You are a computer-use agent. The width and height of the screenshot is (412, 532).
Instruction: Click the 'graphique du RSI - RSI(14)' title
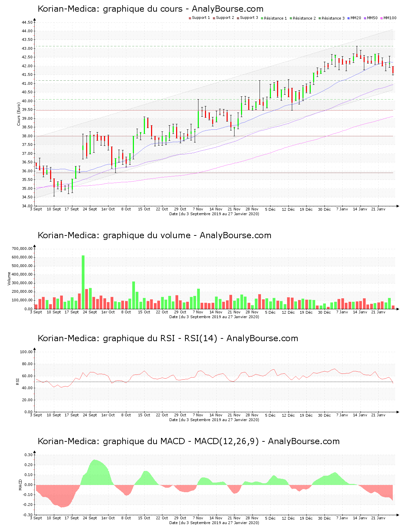(168, 338)
